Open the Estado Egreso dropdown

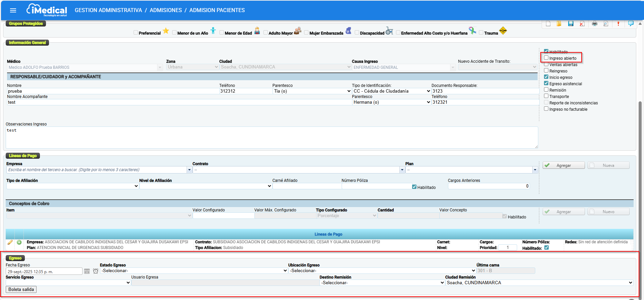tap(194, 271)
